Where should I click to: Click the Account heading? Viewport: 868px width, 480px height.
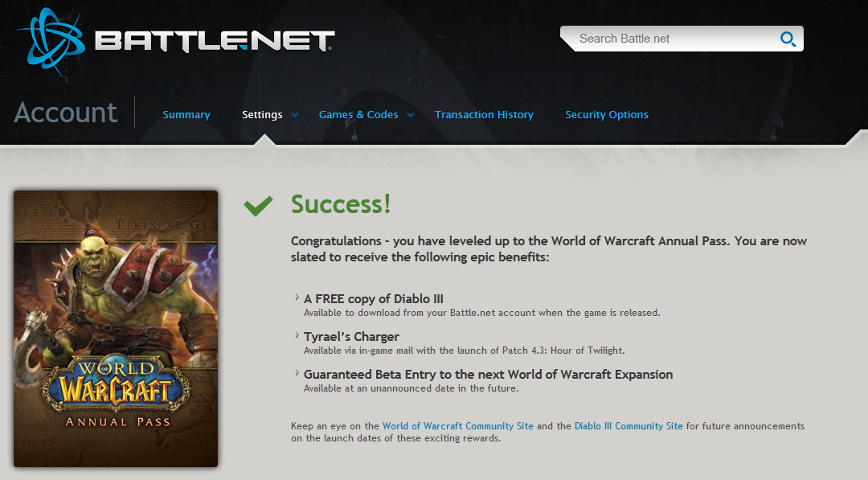click(x=66, y=113)
